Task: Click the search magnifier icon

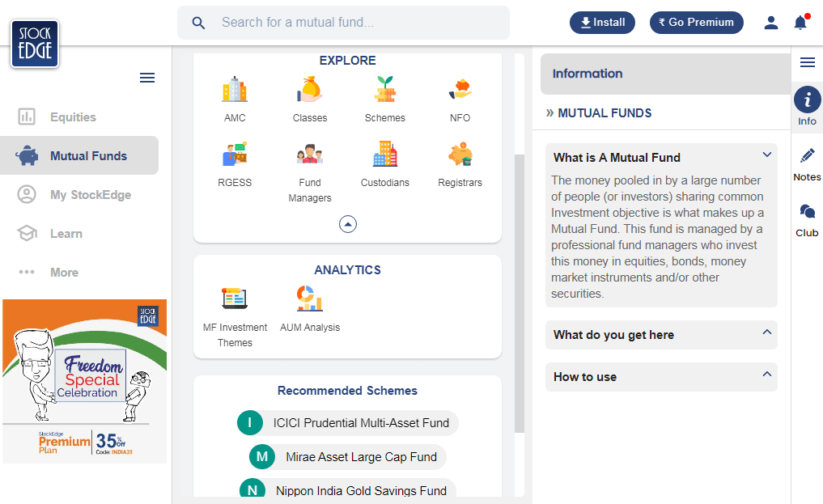Action: coord(198,23)
